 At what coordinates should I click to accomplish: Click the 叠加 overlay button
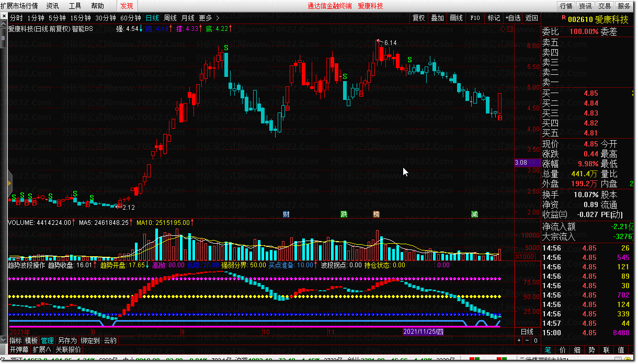pos(437,18)
